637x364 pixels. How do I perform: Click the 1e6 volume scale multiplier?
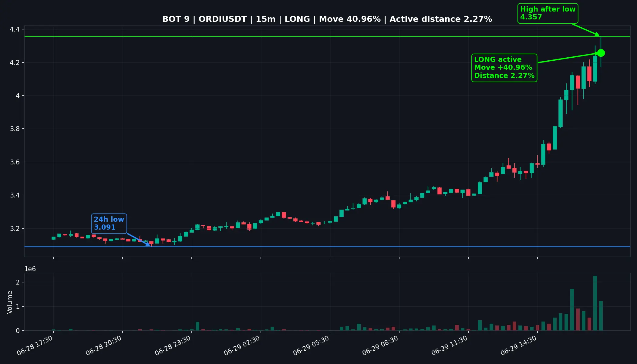(x=30, y=269)
